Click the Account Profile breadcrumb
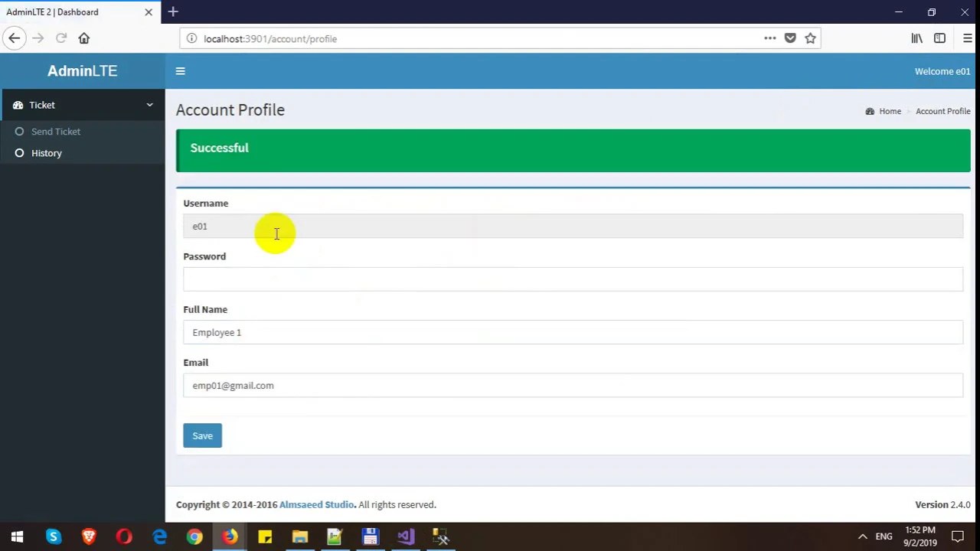 click(942, 111)
